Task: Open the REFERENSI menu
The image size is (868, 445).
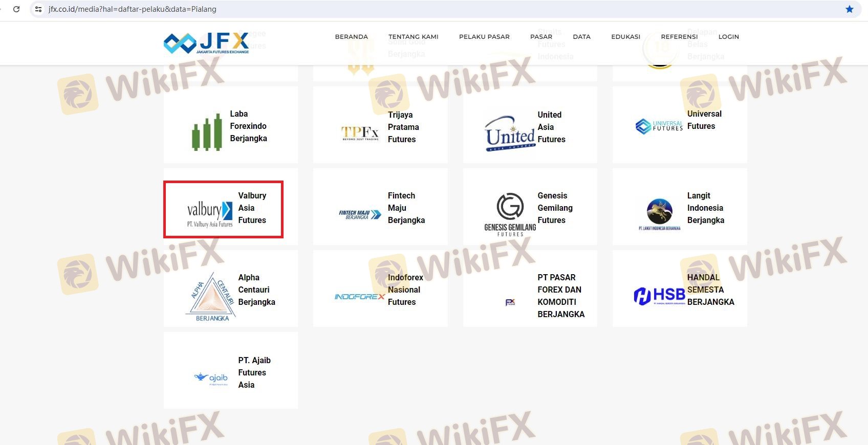Action: tap(679, 37)
